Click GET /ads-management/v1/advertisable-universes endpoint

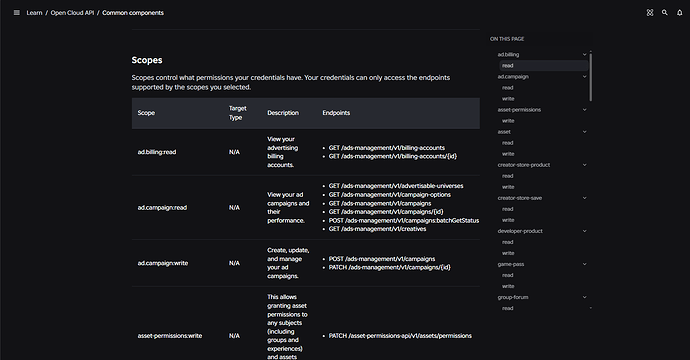(396, 186)
